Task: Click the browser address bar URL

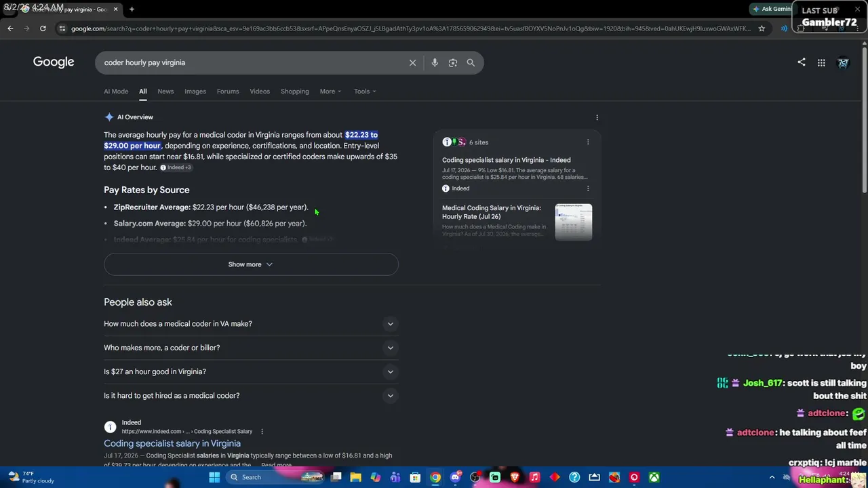Action: coord(411,28)
